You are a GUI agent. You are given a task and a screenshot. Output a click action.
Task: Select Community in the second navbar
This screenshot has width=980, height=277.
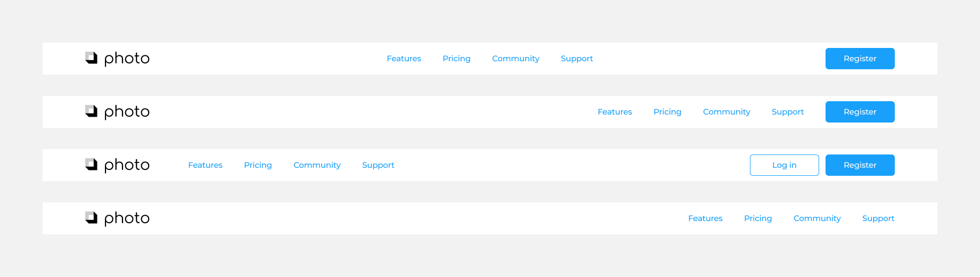coord(726,112)
